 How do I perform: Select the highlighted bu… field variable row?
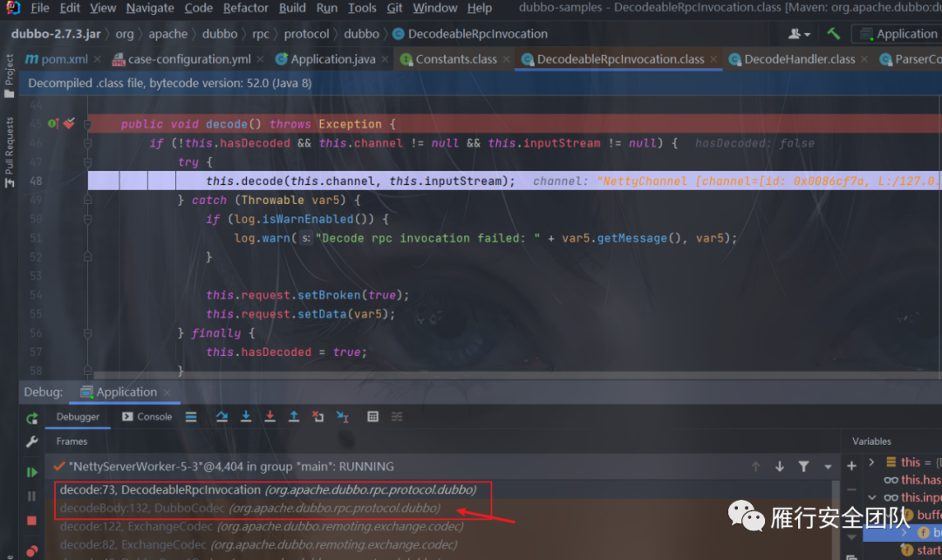pyautogui.click(x=903, y=532)
